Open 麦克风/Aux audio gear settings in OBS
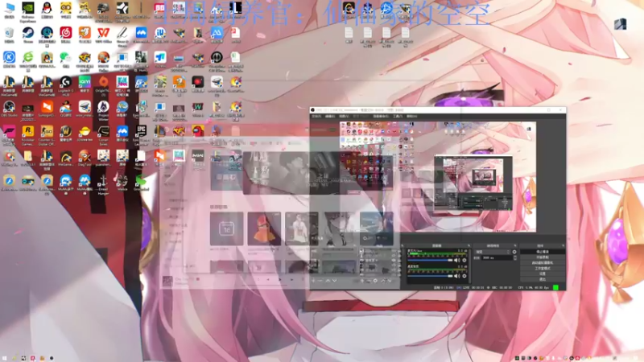Screen dimensions: 644x362 pos(464,260)
